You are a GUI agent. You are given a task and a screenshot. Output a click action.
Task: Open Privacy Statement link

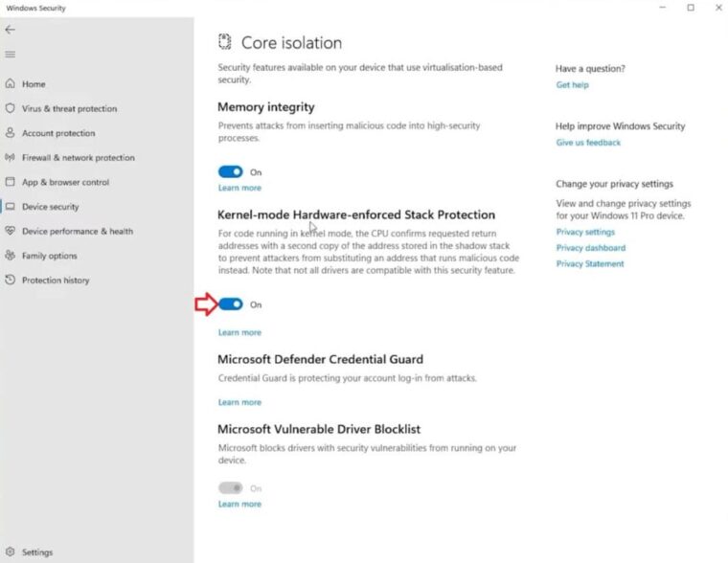point(590,263)
